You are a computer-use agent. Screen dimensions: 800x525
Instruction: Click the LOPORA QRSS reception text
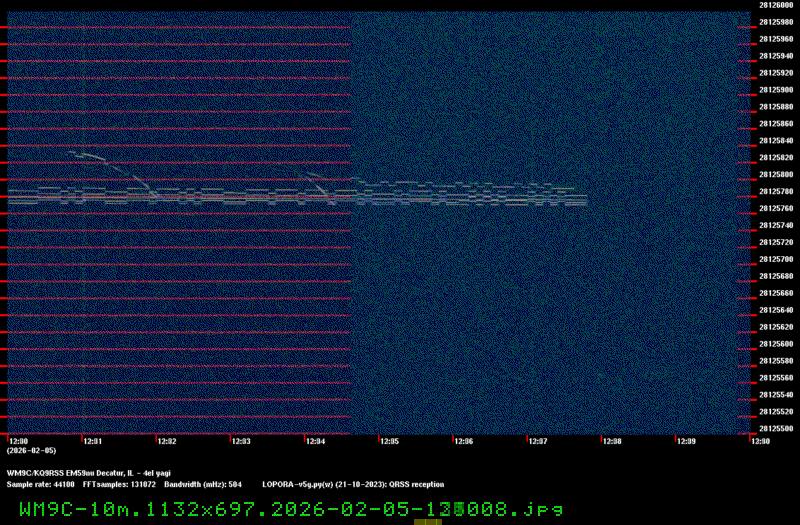point(353,484)
